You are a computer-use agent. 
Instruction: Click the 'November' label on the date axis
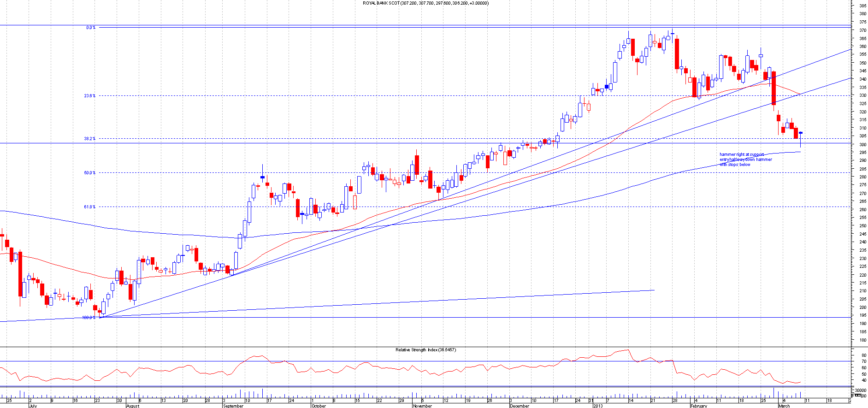[x=422, y=406]
